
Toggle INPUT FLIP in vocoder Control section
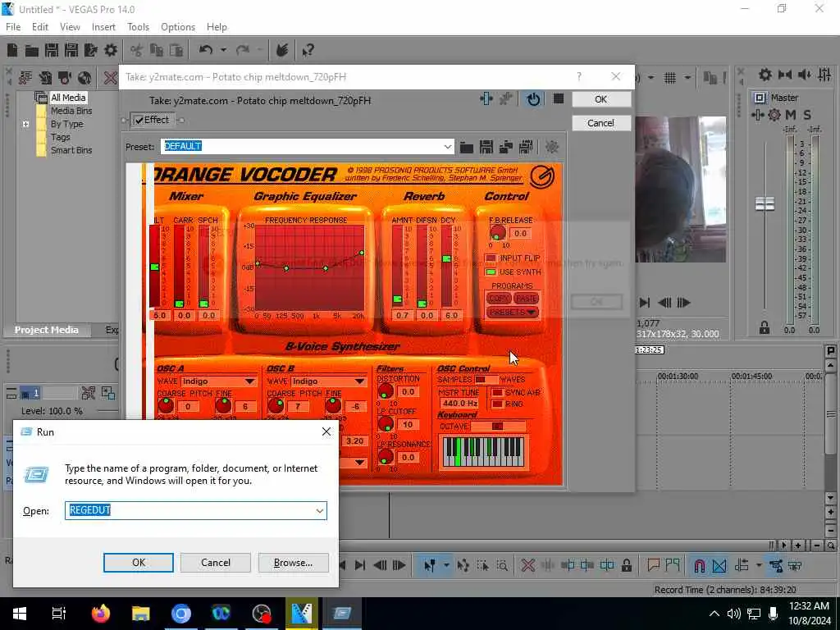[491, 258]
